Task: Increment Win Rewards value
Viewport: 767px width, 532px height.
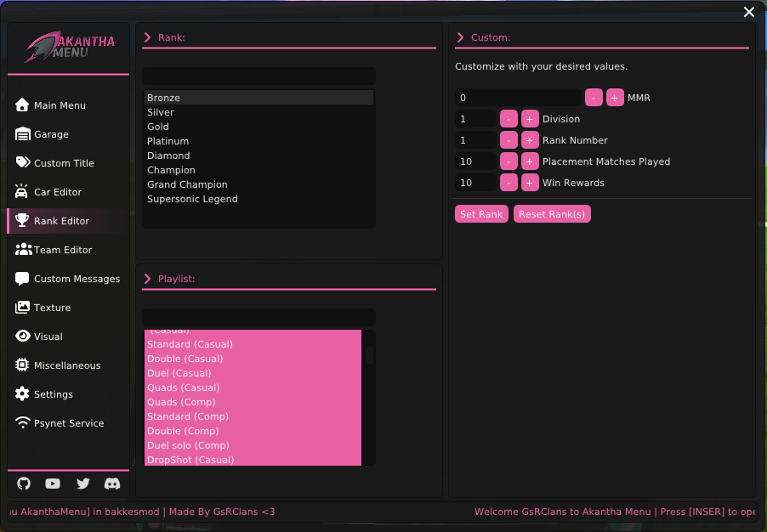Action: point(530,183)
